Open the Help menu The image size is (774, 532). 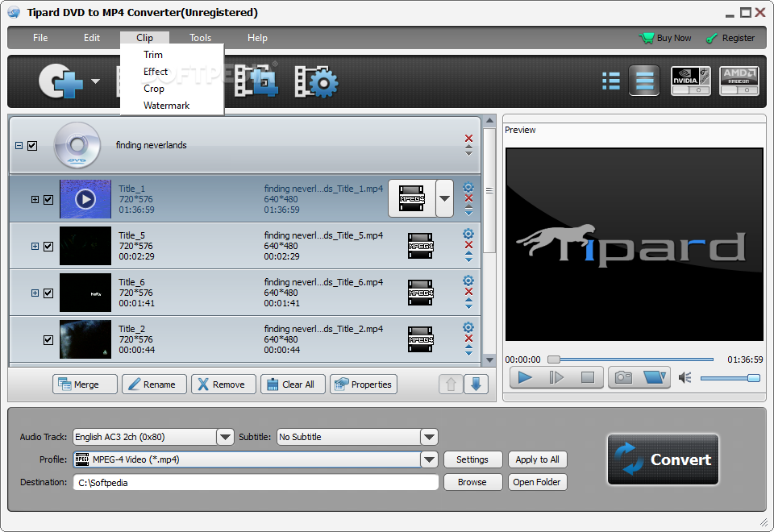[257, 38]
